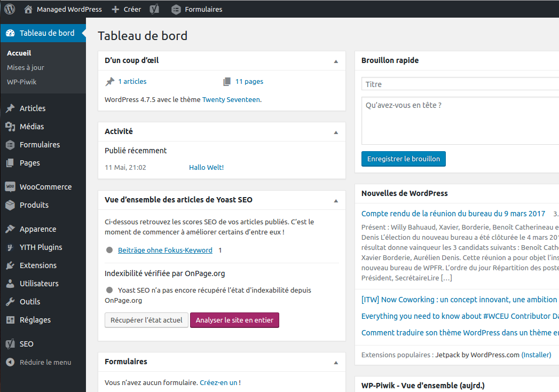Click the date text '11 Mai, 21:02'
Viewport: 559px width, 392px height.
(x=125, y=168)
